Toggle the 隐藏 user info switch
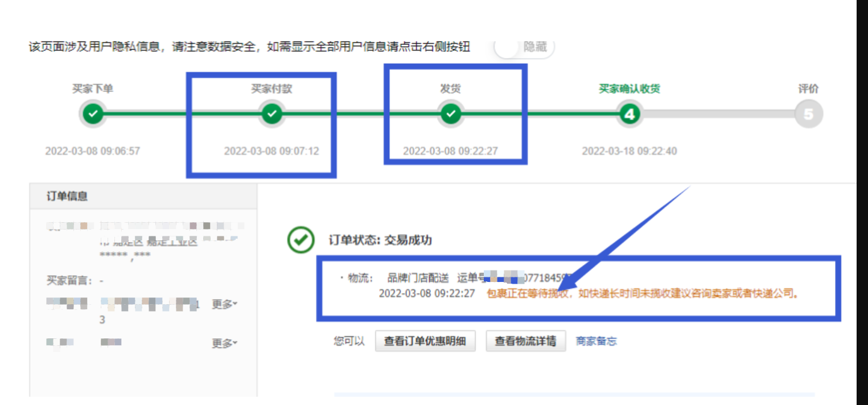 (523, 47)
